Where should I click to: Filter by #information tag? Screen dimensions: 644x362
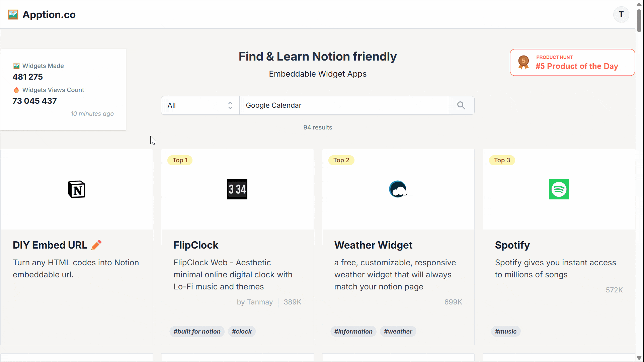pyautogui.click(x=353, y=332)
